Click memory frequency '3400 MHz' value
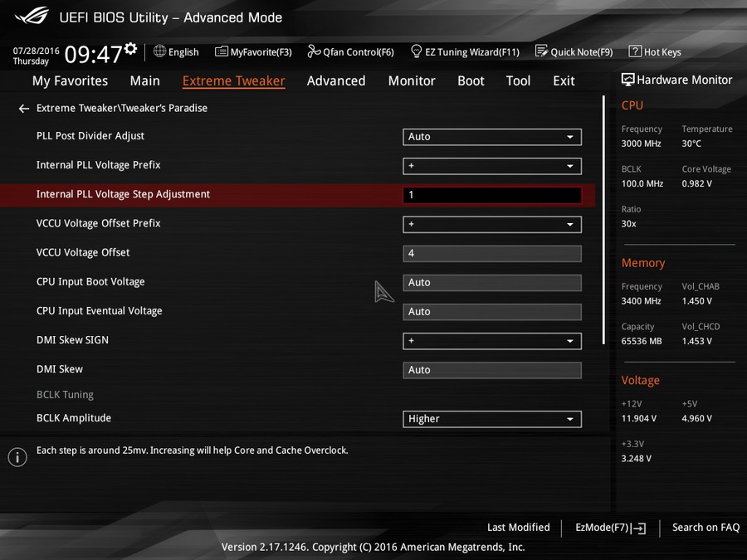This screenshot has height=560, width=747. click(x=641, y=301)
